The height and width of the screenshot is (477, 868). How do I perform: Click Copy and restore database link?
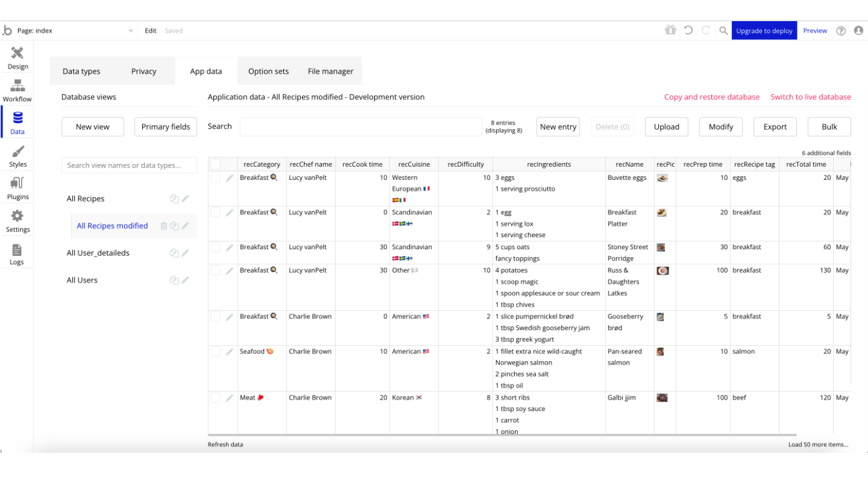[712, 97]
